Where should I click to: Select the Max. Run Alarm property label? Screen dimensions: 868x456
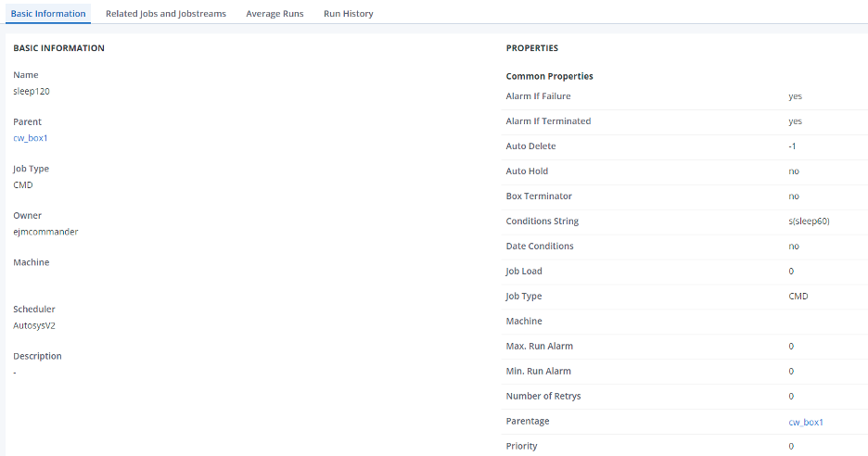pos(539,347)
